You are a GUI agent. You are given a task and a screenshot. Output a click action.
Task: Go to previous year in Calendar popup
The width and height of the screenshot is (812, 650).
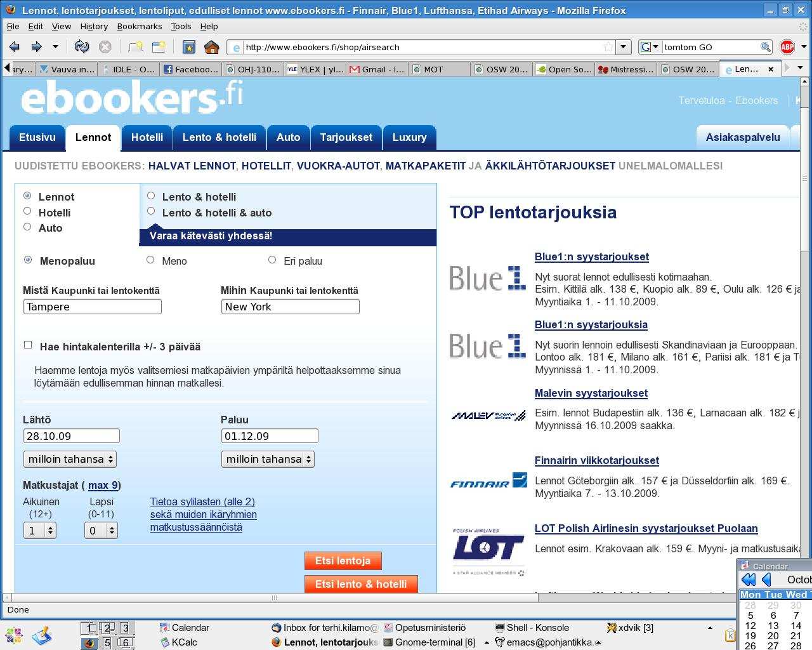click(x=749, y=579)
